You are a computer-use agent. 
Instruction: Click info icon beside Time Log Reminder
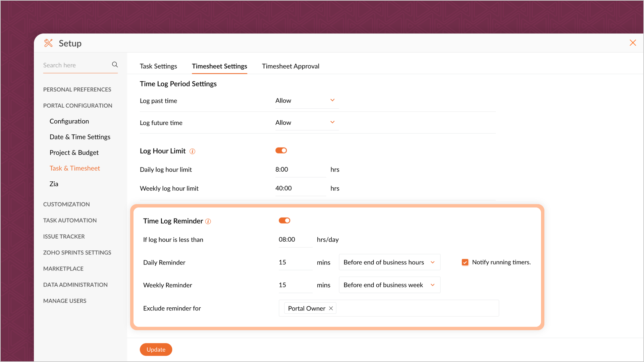(x=208, y=221)
